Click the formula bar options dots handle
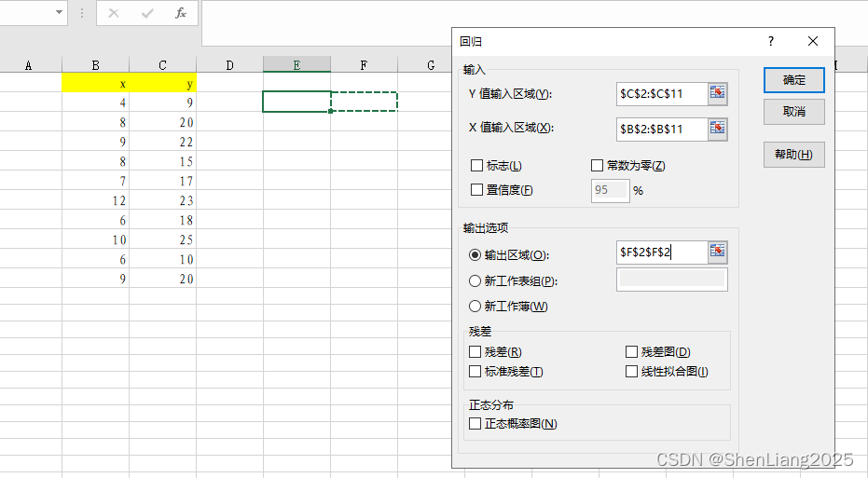 (x=82, y=13)
